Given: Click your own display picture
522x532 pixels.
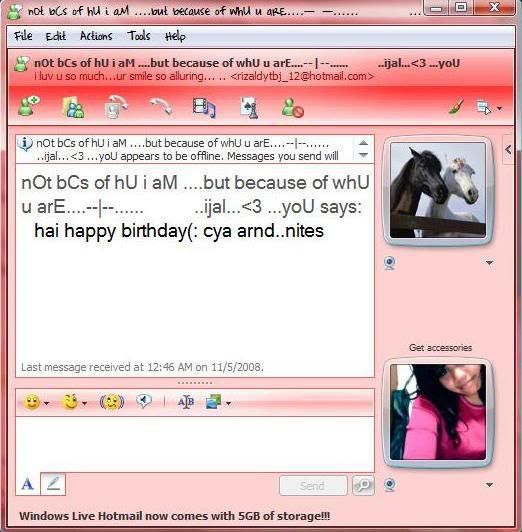Looking at the screenshot, I should click(x=438, y=412).
